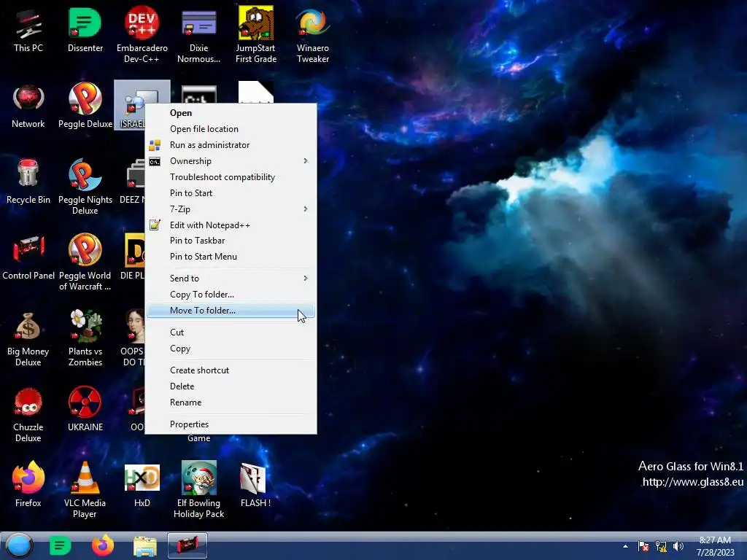Choose Copy in the context menu

click(231, 349)
